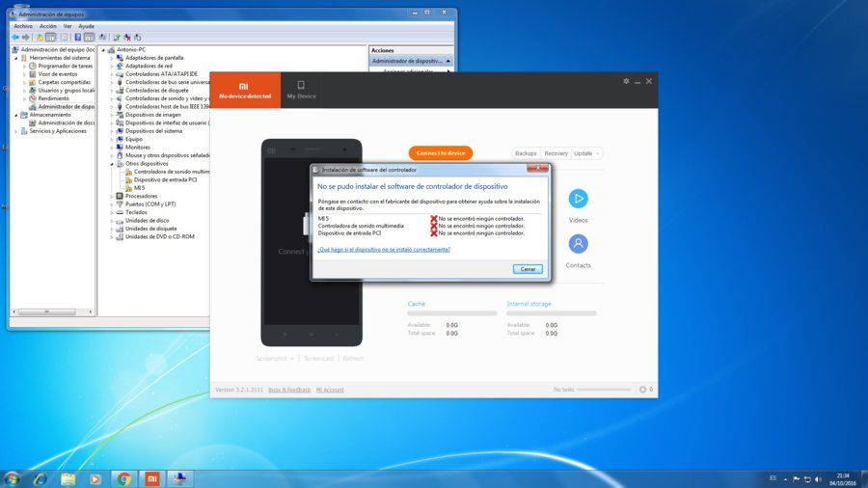This screenshot has height=488, width=868.
Task: Click the Cerrar button in driver dialog
Action: (528, 269)
